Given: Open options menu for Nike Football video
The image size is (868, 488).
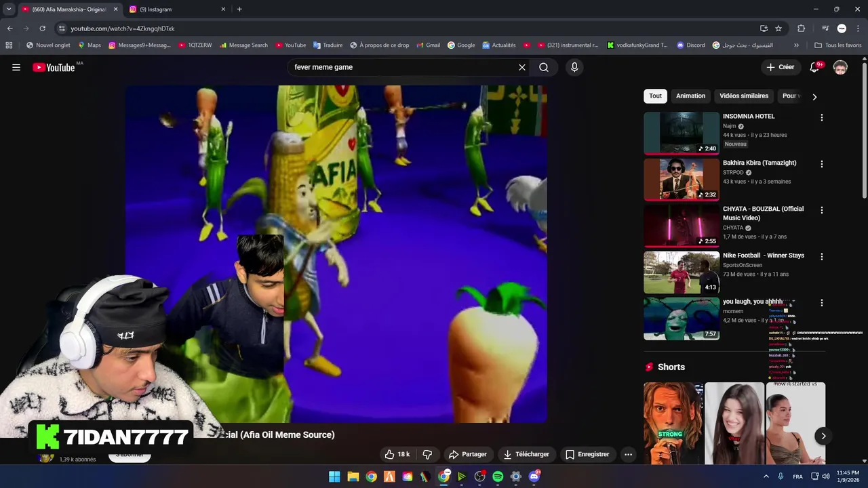Looking at the screenshot, I should point(822,257).
